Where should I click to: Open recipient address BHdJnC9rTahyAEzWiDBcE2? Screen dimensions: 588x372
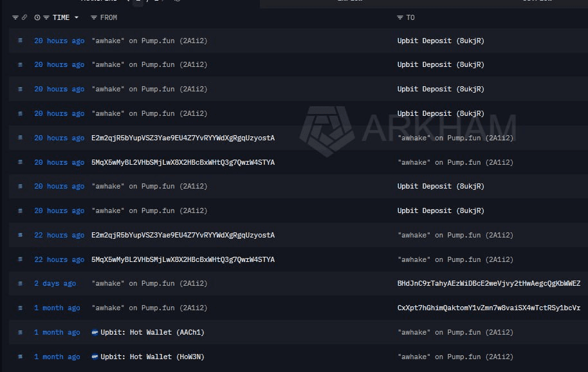489,283
